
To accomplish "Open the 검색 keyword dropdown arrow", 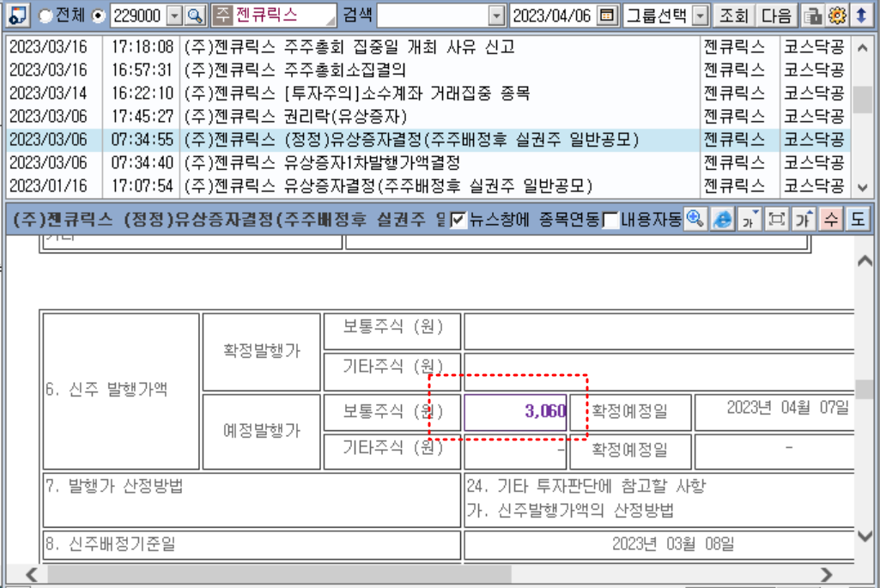I will pos(496,15).
